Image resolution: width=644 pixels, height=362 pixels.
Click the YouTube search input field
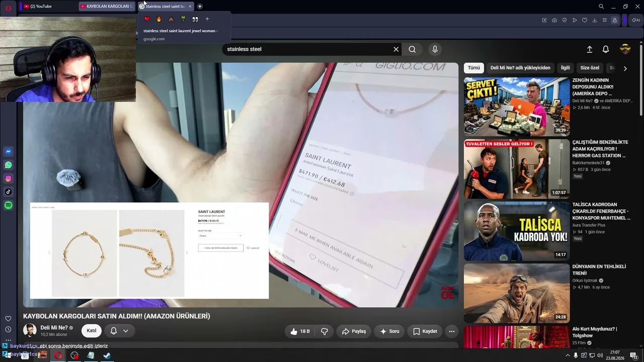[307, 49]
